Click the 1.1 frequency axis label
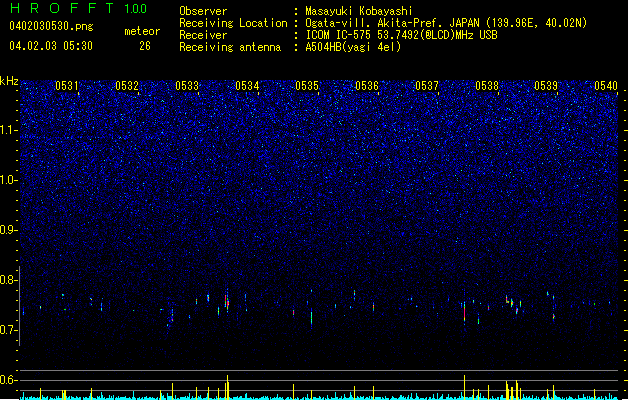 tap(9, 130)
